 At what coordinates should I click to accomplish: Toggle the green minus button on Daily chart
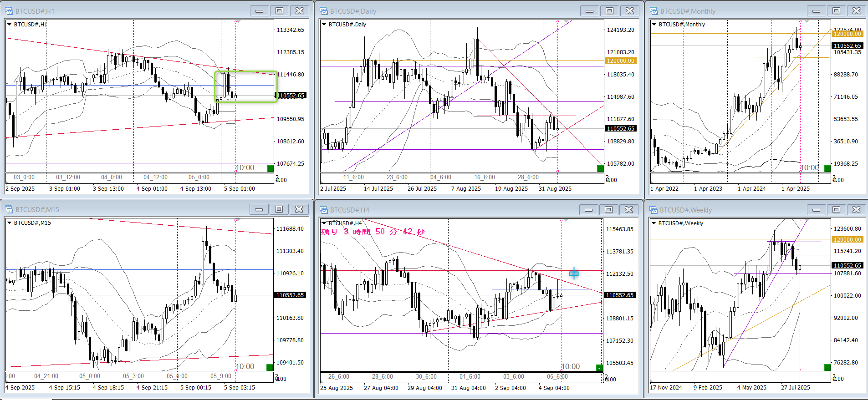pyautogui.click(x=600, y=169)
